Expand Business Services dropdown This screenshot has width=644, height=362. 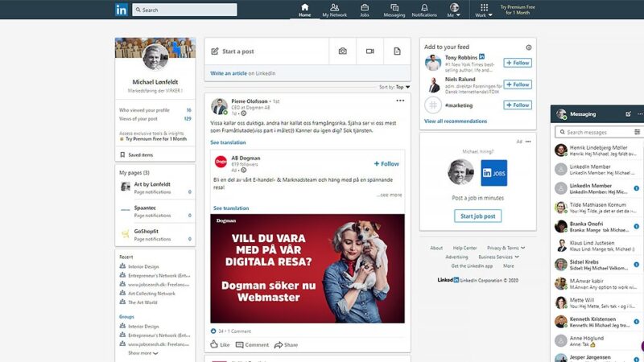(498, 257)
